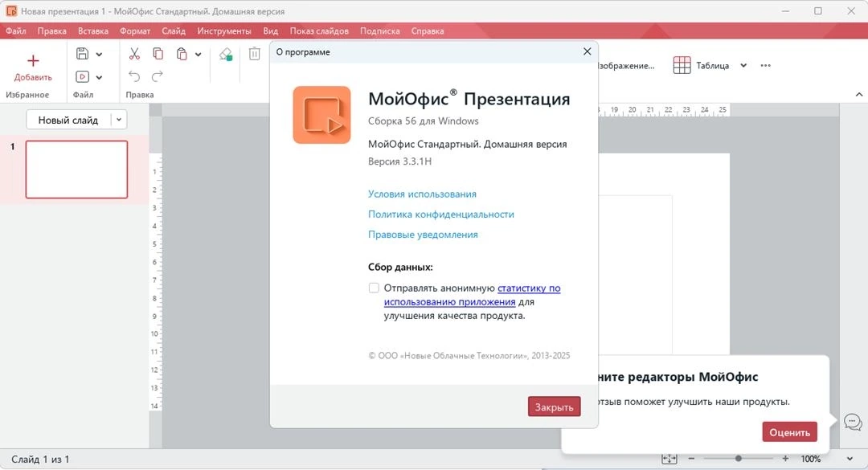The height and width of the screenshot is (470, 868).
Task: Click the clear formatting eraser icon
Action: click(x=226, y=54)
